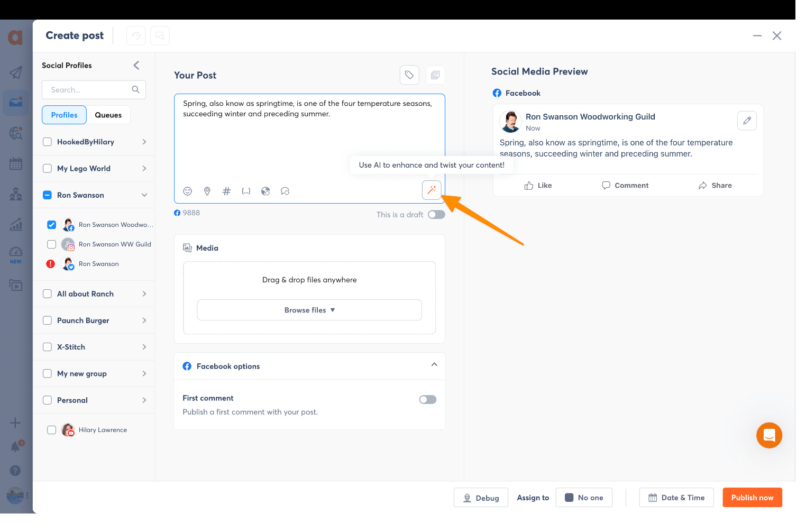
Task: Open the notifications bell icon
Action: [16, 447]
